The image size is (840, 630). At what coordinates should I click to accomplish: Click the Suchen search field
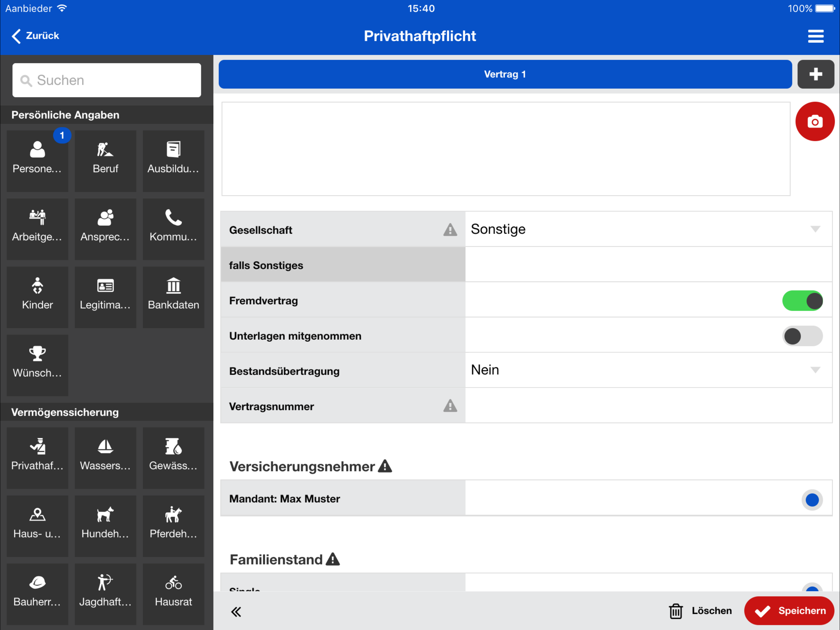(107, 80)
